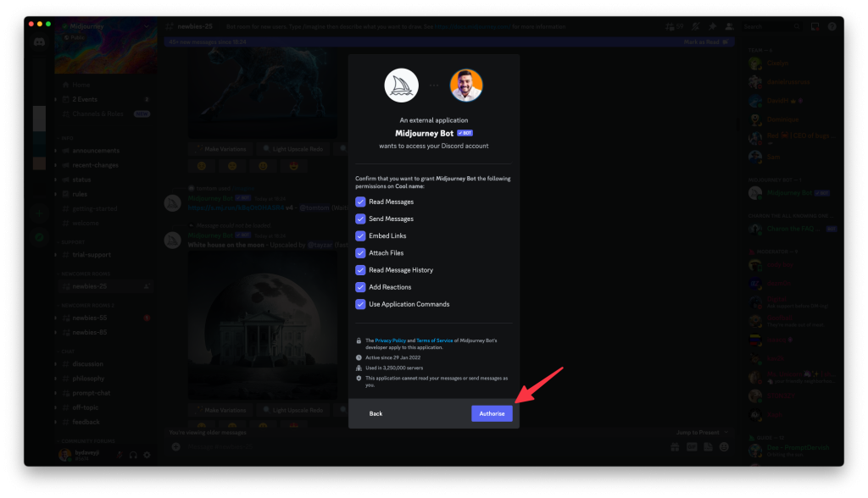Click Mark as Read

[706, 42]
